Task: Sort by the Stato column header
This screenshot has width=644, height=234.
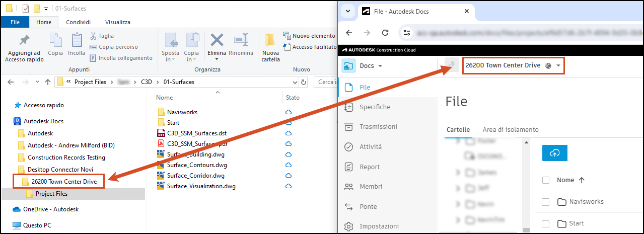Action: [293, 98]
